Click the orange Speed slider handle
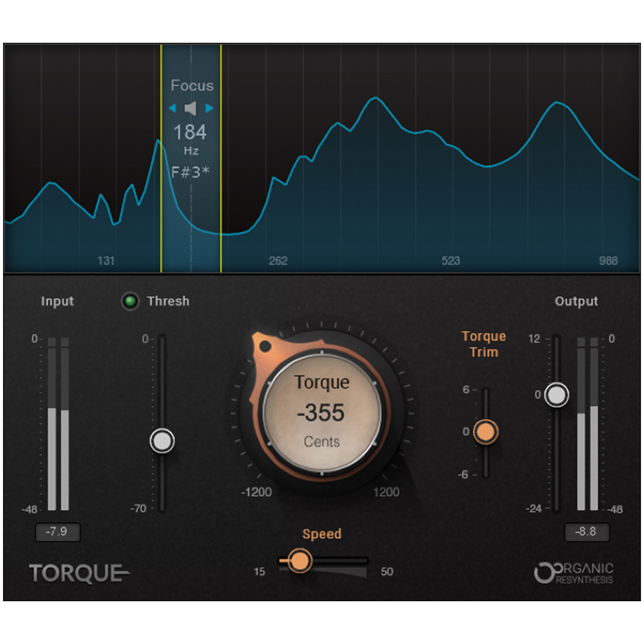This screenshot has width=644, height=644. click(x=300, y=560)
